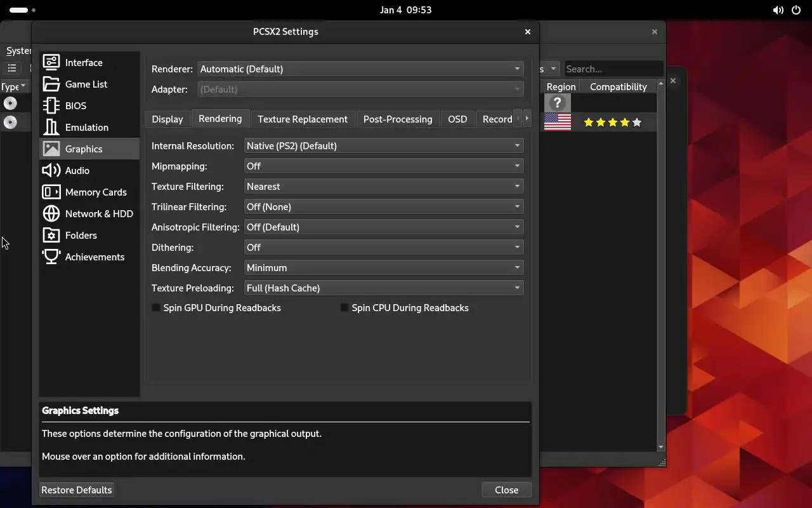
Task: Click the Compatibility column header
Action: pos(618,86)
